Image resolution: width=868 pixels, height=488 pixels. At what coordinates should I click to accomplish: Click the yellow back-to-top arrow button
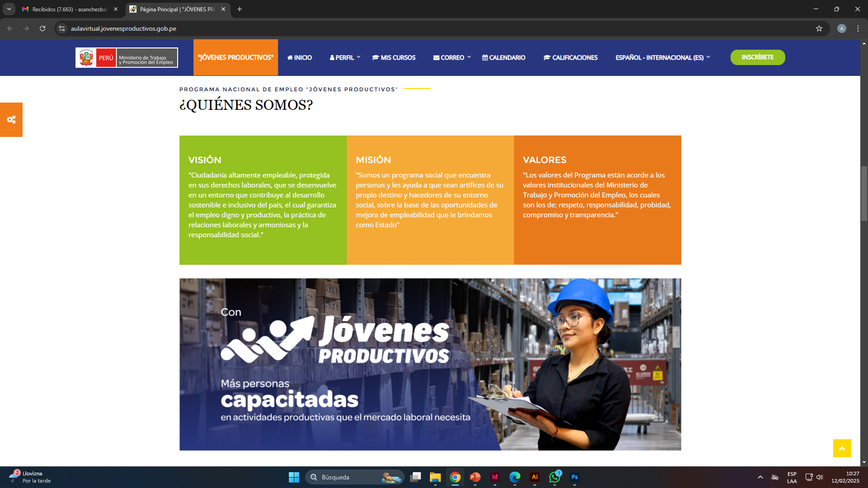[x=842, y=448]
